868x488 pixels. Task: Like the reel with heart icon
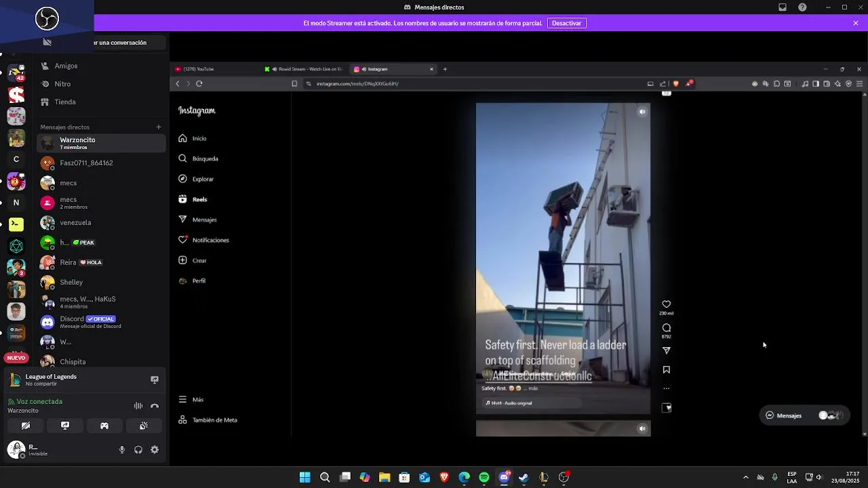pyautogui.click(x=667, y=304)
